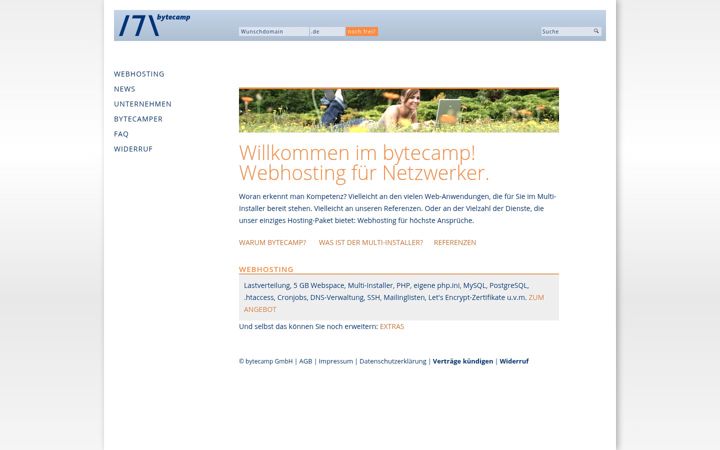Open 'Verträge kündigen' footer link
Image resolution: width=720 pixels, height=450 pixels.
(x=463, y=361)
